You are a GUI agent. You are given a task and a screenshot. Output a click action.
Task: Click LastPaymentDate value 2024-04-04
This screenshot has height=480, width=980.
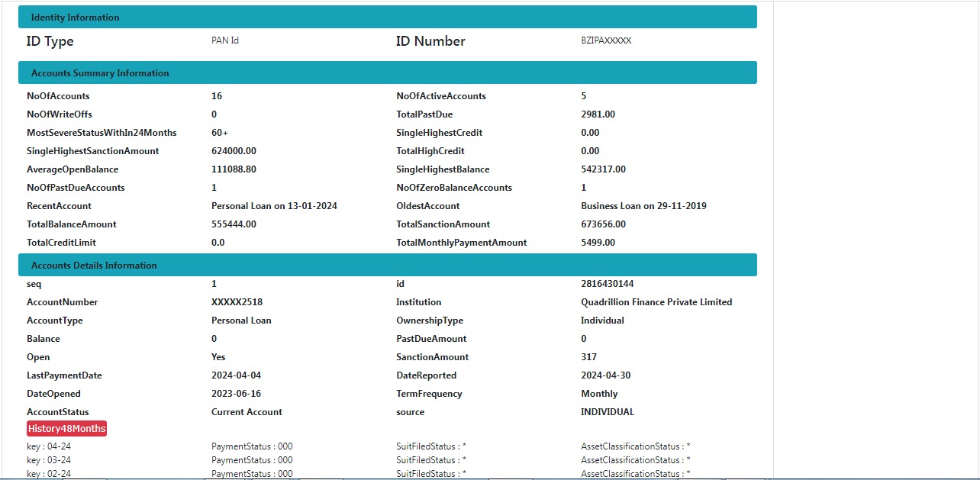pos(236,375)
